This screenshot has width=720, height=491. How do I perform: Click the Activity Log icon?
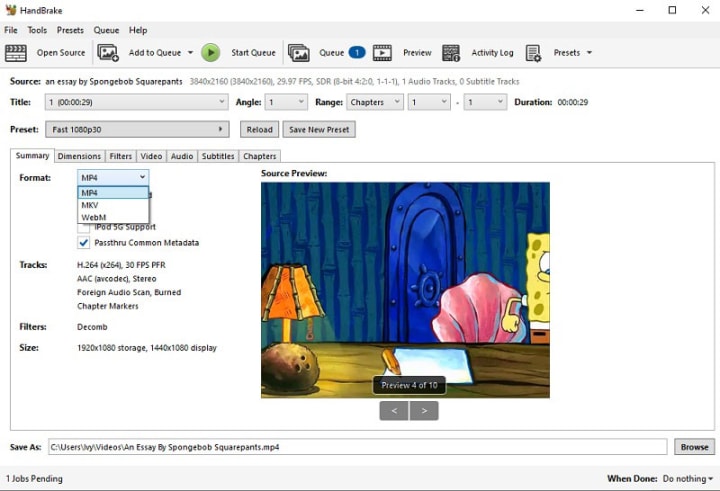point(451,53)
